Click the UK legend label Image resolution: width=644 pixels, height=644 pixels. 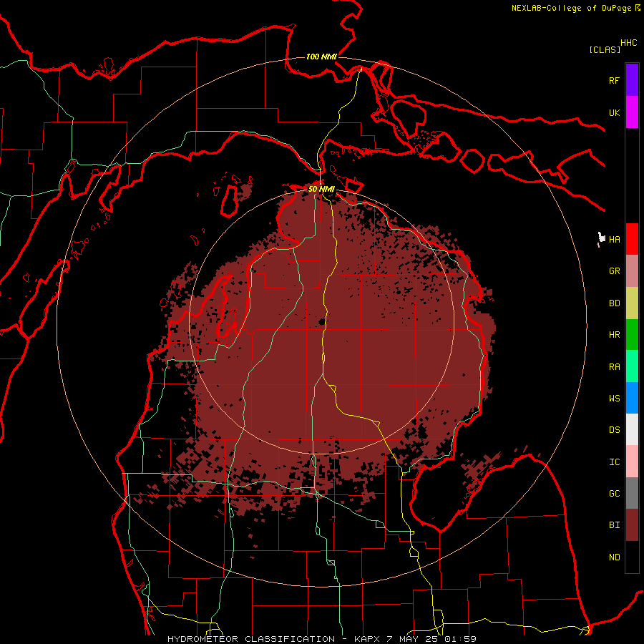click(x=614, y=112)
